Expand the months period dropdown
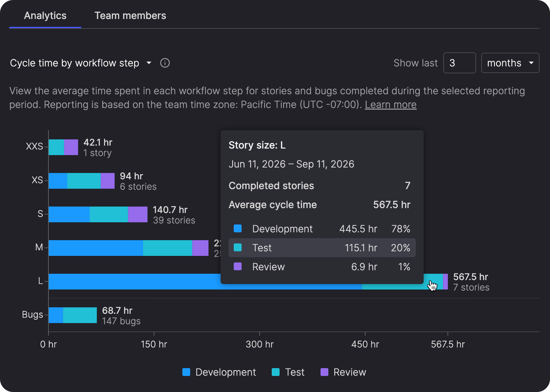The height and width of the screenshot is (392, 550). (x=510, y=63)
